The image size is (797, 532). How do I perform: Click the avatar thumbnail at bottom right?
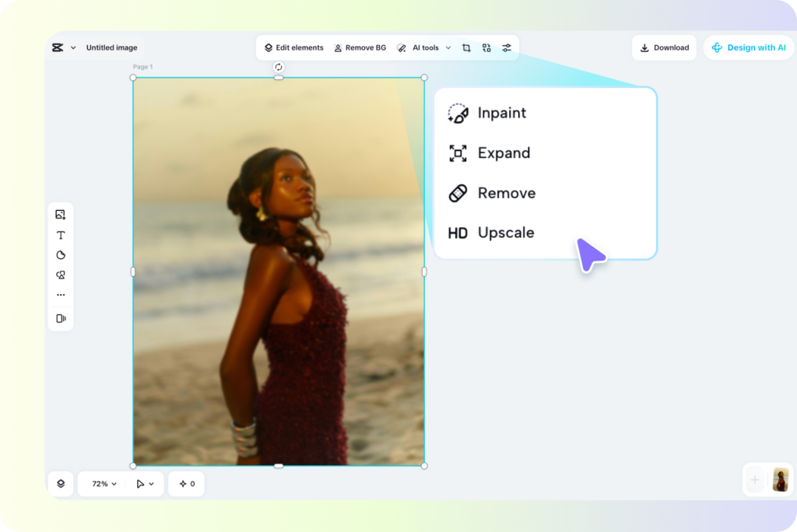(780, 480)
